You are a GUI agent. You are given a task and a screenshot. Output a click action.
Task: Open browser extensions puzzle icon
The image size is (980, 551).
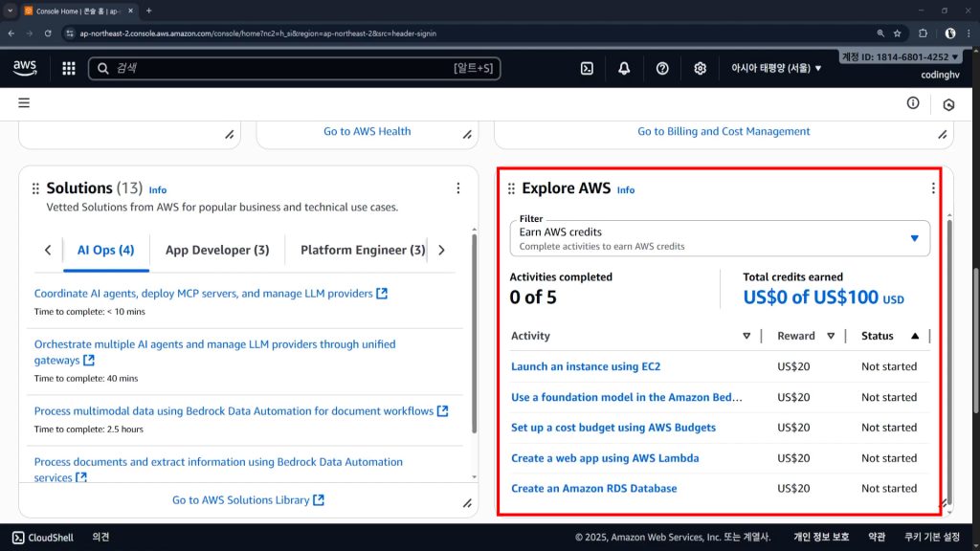tap(924, 33)
